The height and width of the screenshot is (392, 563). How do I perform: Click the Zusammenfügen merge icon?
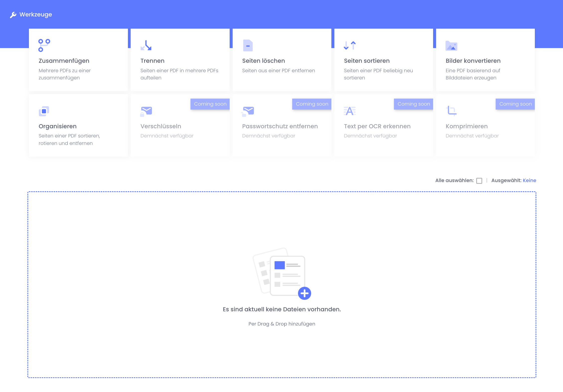44,45
